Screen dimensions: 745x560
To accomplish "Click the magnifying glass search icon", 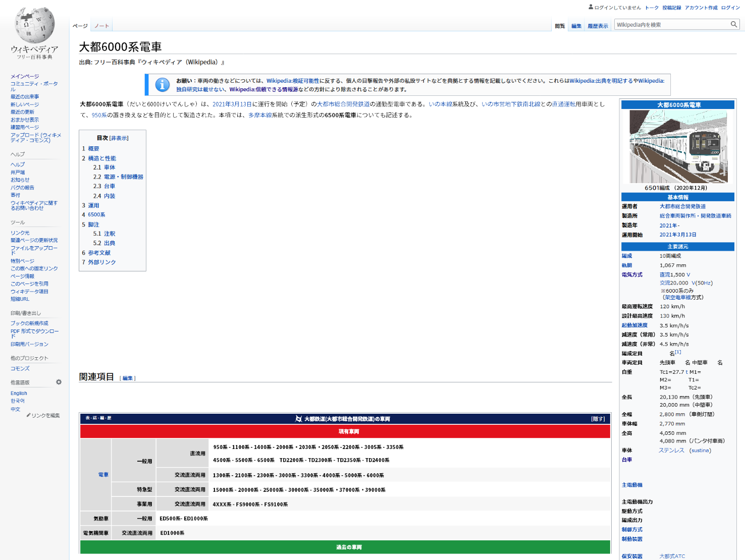I will click(x=734, y=25).
